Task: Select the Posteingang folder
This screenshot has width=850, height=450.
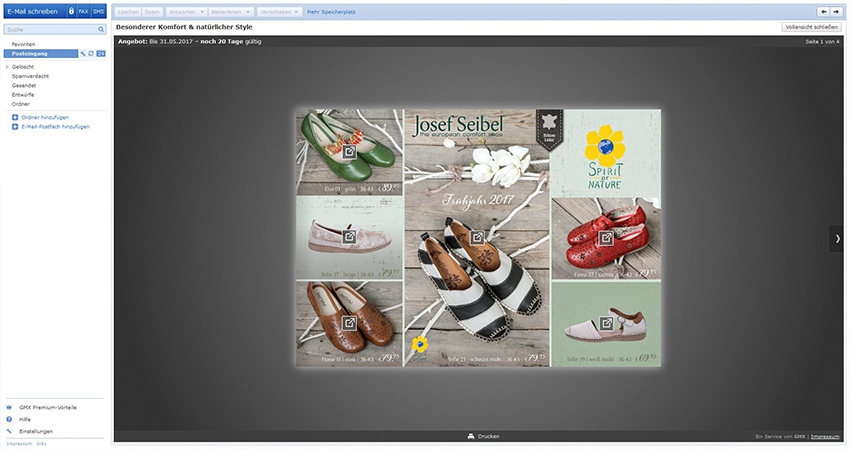Action: pos(41,54)
